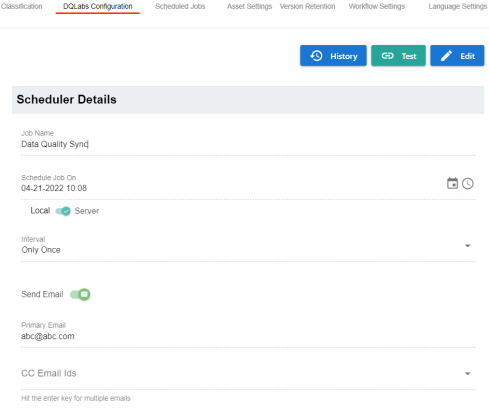The width and height of the screenshot is (489, 408).
Task: Disable the Send Email toggle
Action: 80,294
